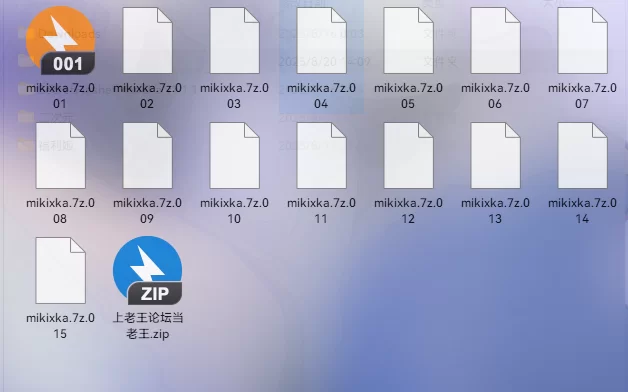Select the mikixka.7z.005 file icon
The height and width of the screenshot is (392, 628).
[x=408, y=40]
